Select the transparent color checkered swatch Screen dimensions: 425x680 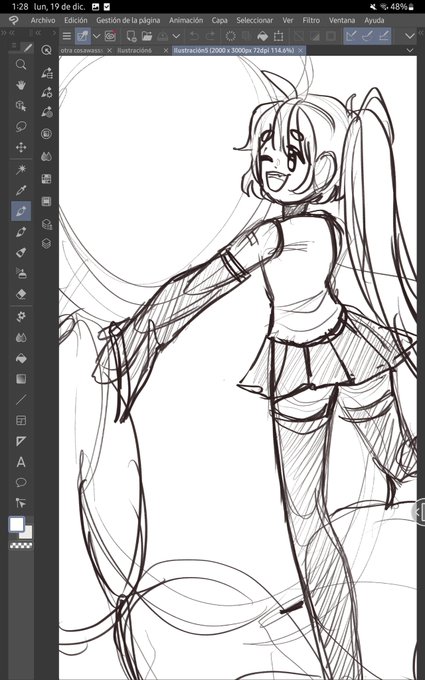(21, 546)
